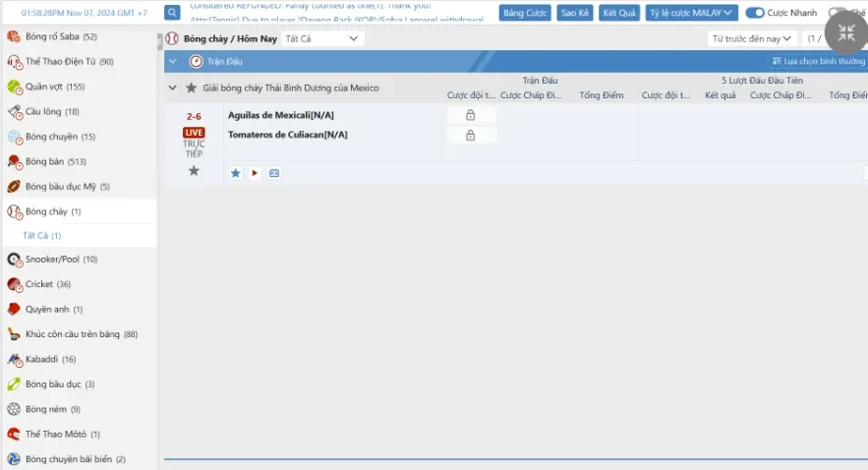
Task: Play the live stream video icon
Action: [x=255, y=173]
